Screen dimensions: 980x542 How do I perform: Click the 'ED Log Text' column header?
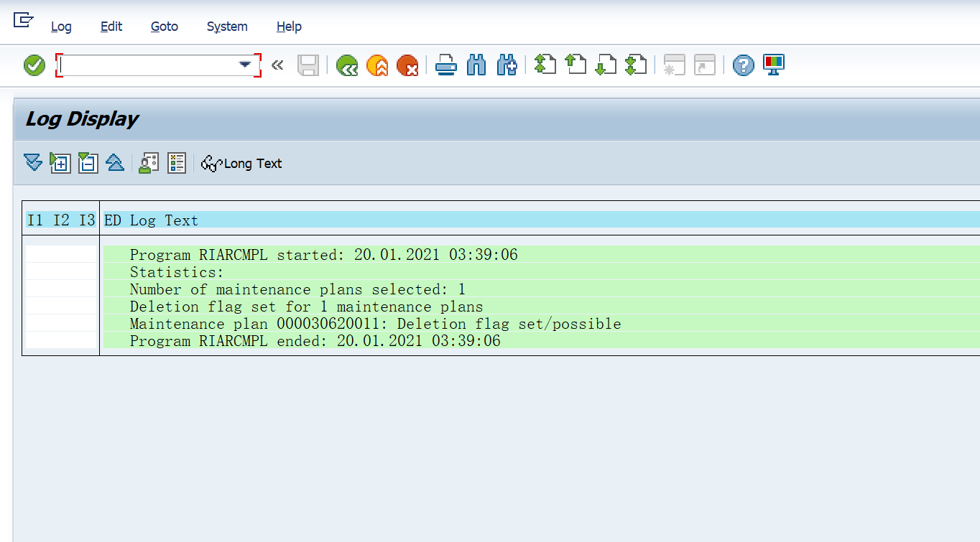click(151, 220)
